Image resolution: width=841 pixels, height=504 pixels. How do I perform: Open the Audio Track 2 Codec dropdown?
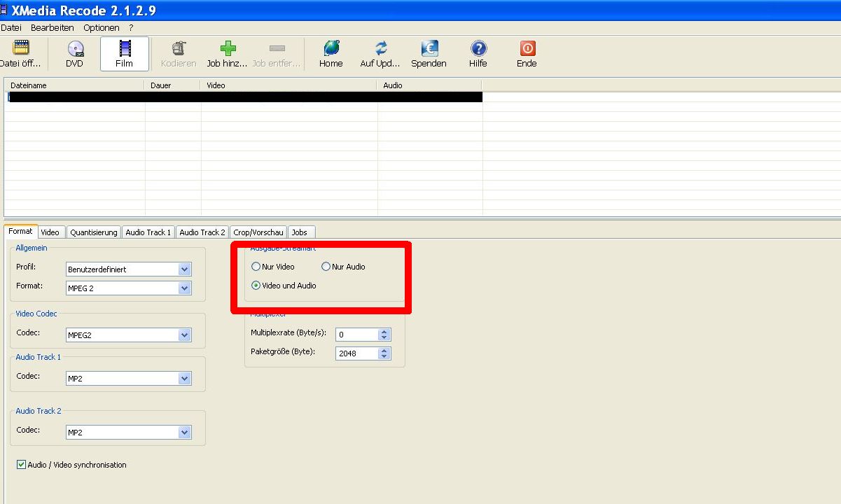[185, 433]
